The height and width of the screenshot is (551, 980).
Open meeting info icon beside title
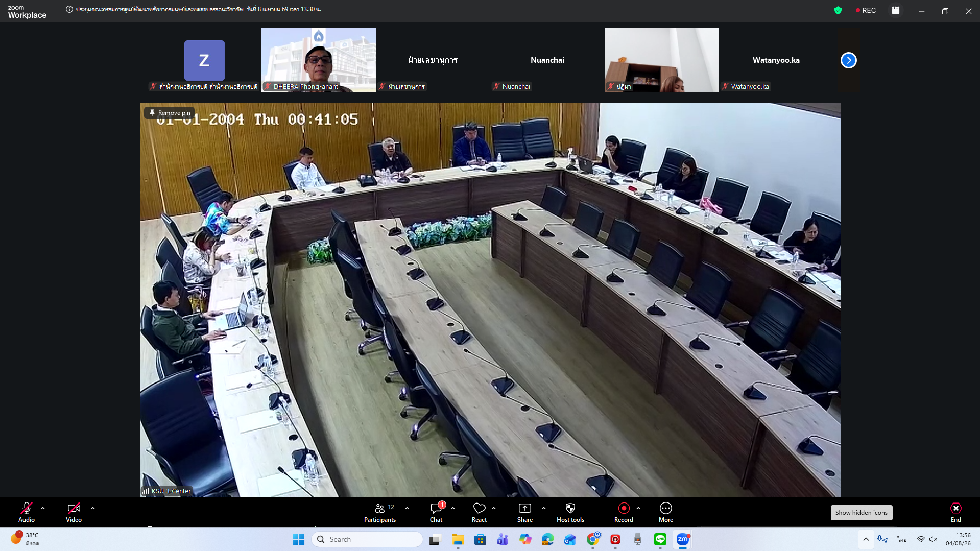tap(69, 9)
